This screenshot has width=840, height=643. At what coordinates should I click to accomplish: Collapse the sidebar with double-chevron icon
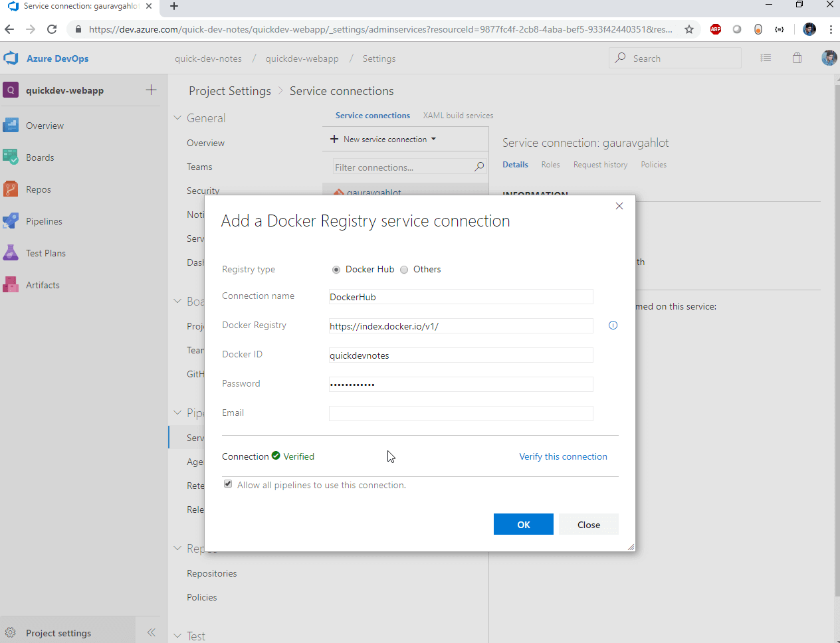[152, 632]
